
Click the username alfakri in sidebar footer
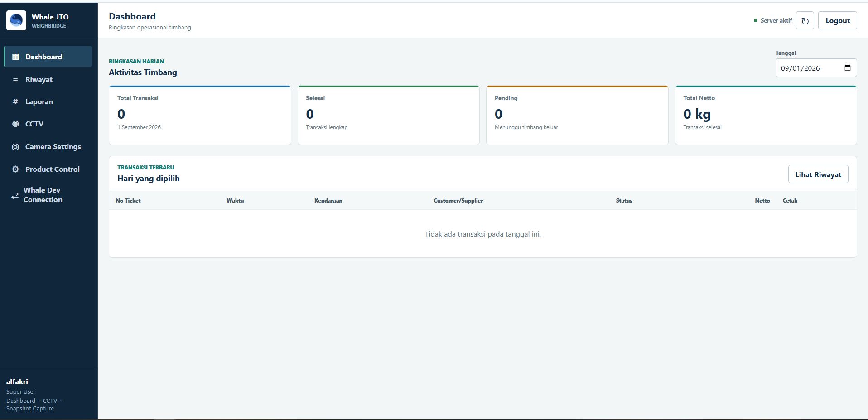[17, 381]
